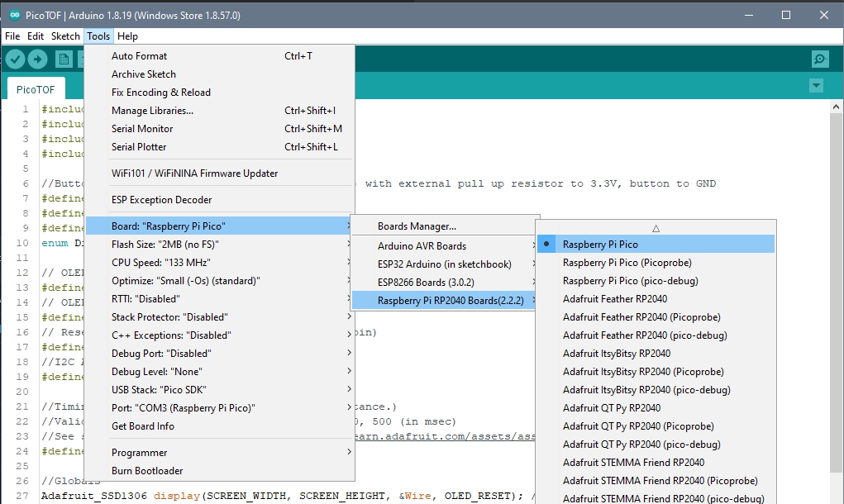Screen dimensions: 844x504
Task: Expand the RTTI submenu
Action: tap(220, 299)
